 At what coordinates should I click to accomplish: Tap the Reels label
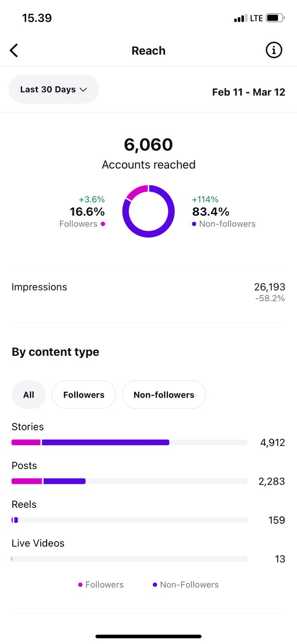coord(24,504)
